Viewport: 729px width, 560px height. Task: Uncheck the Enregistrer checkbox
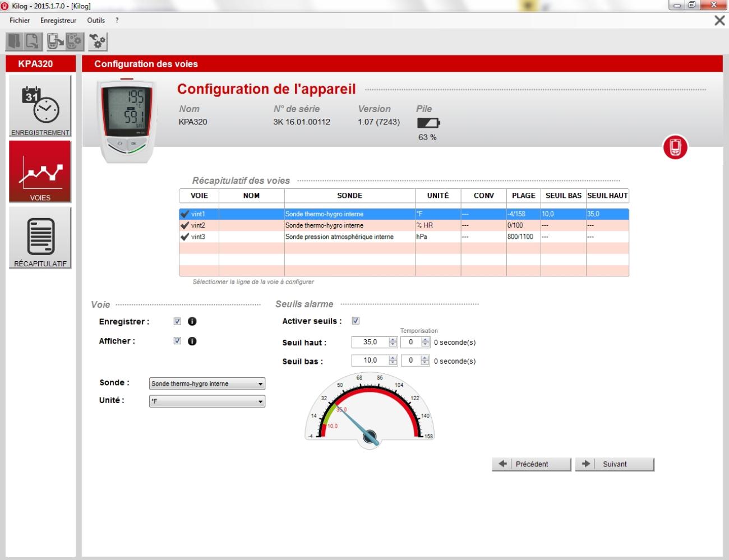point(177,322)
